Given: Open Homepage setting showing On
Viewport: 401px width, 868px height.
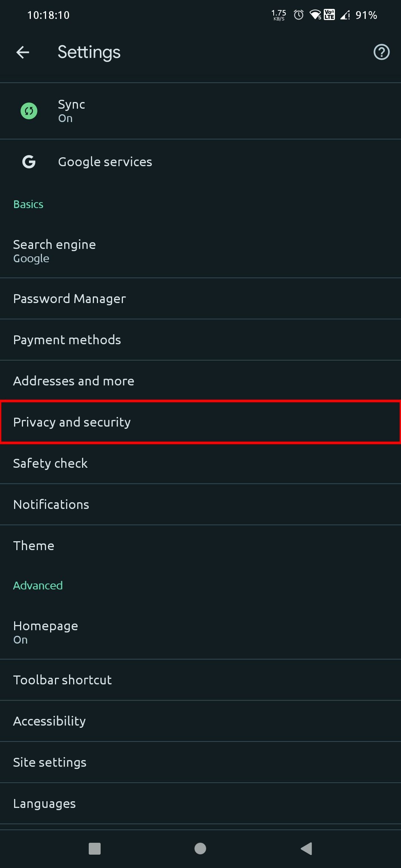Looking at the screenshot, I should 200,632.
